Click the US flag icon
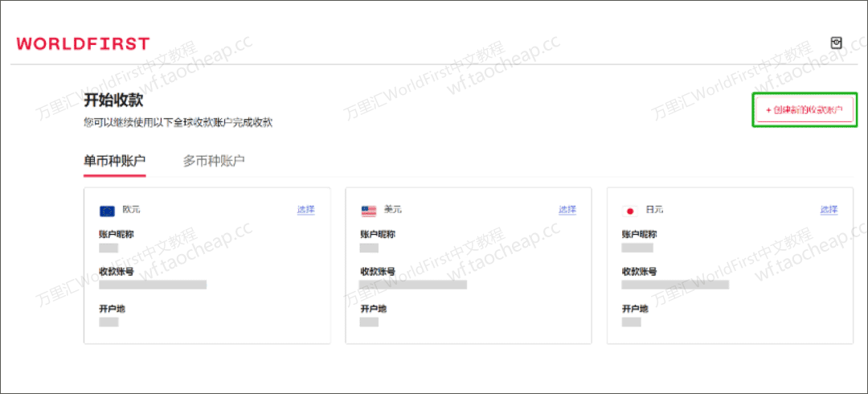This screenshot has width=868, height=394. tap(369, 211)
